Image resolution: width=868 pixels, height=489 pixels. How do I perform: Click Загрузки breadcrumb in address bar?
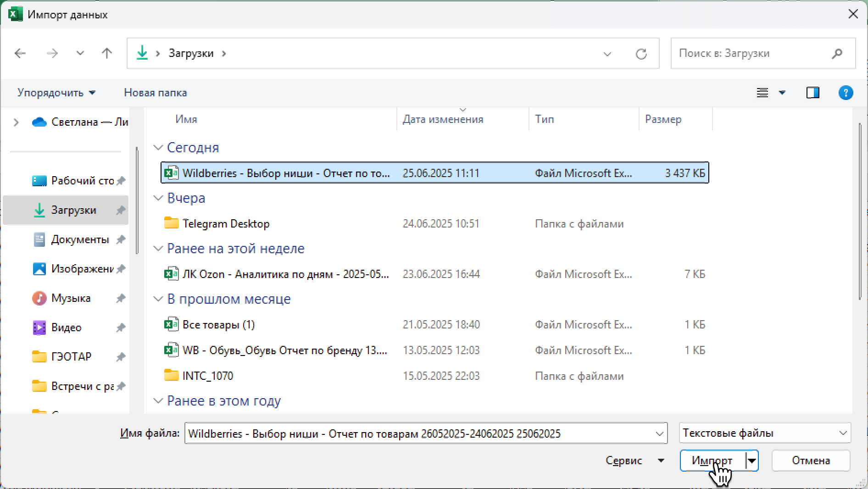tap(191, 53)
